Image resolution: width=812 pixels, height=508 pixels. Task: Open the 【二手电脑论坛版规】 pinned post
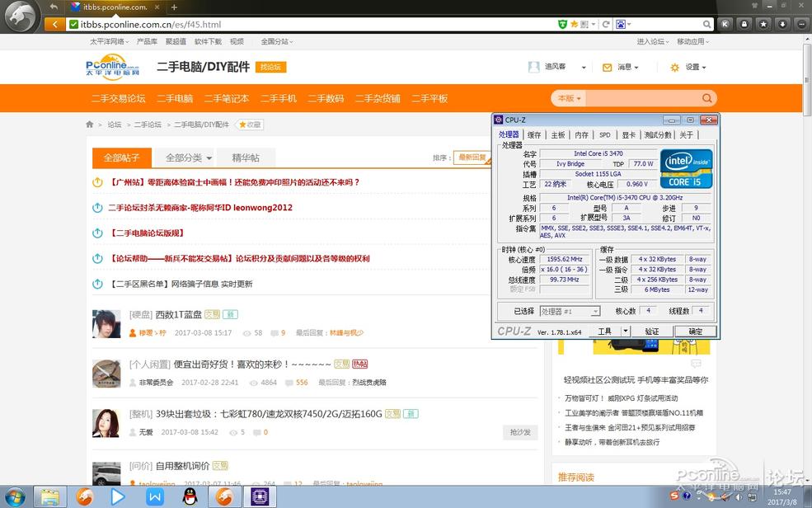point(147,233)
